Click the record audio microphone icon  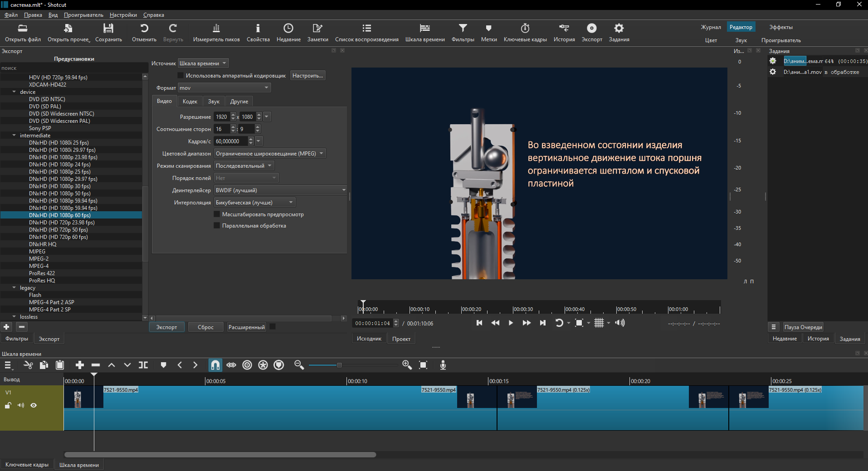tap(443, 365)
